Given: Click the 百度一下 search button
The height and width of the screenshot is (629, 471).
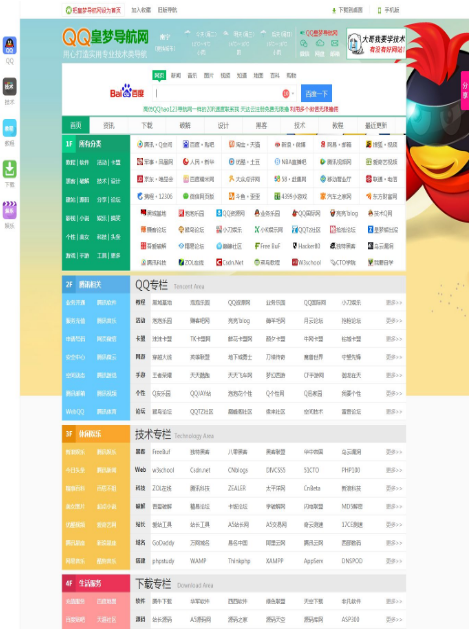Looking at the screenshot, I should (316, 94).
